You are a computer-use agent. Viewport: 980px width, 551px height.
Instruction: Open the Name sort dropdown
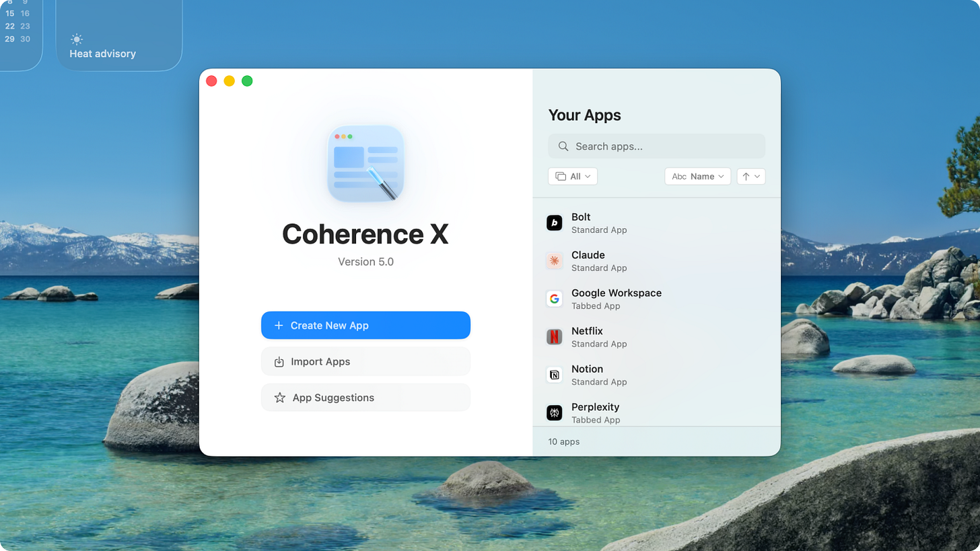[x=698, y=176]
